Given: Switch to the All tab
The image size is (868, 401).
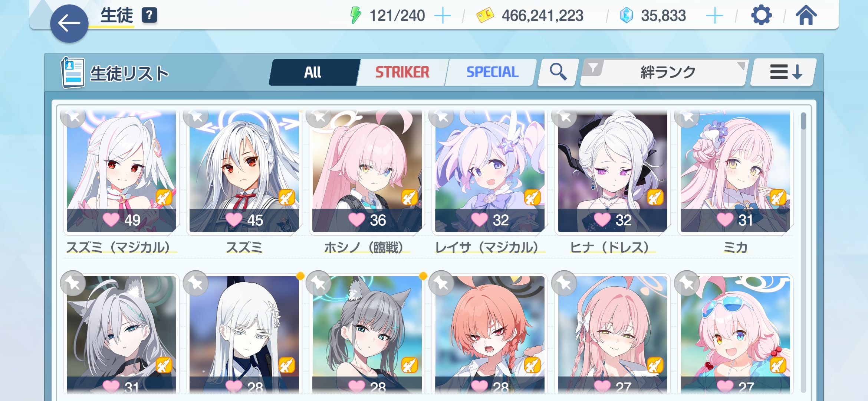Looking at the screenshot, I should click(313, 72).
